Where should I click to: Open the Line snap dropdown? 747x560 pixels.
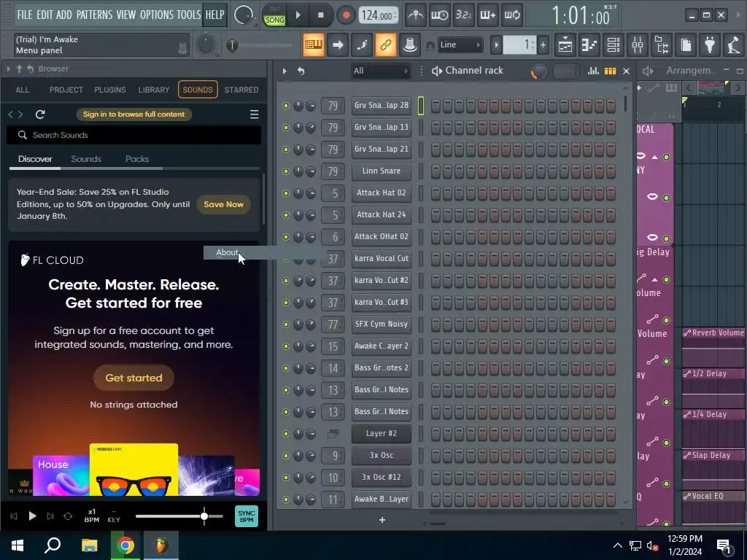(460, 45)
